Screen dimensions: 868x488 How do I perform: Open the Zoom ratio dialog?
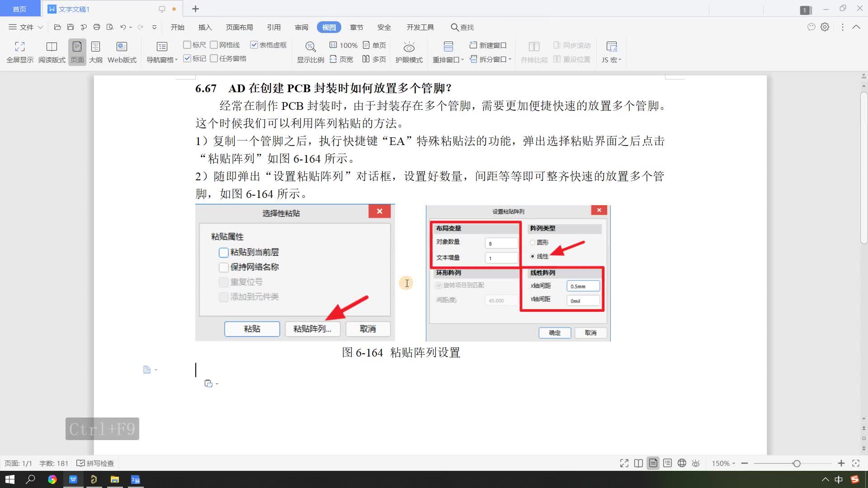pos(310,47)
